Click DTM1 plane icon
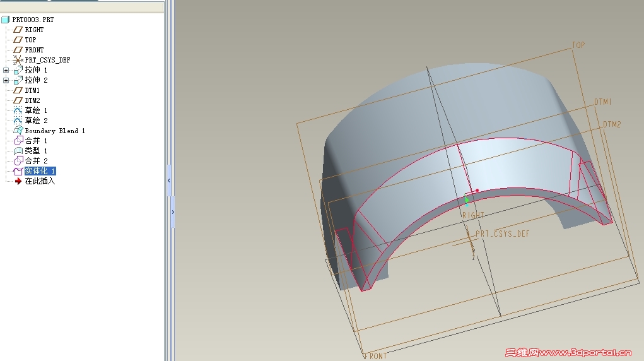Image resolution: width=644 pixels, height=361 pixels. click(18, 90)
